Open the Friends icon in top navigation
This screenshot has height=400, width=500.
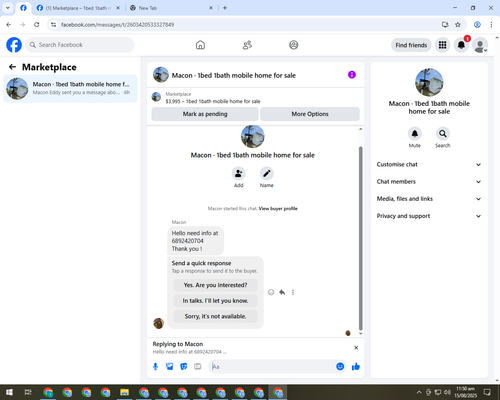247,45
